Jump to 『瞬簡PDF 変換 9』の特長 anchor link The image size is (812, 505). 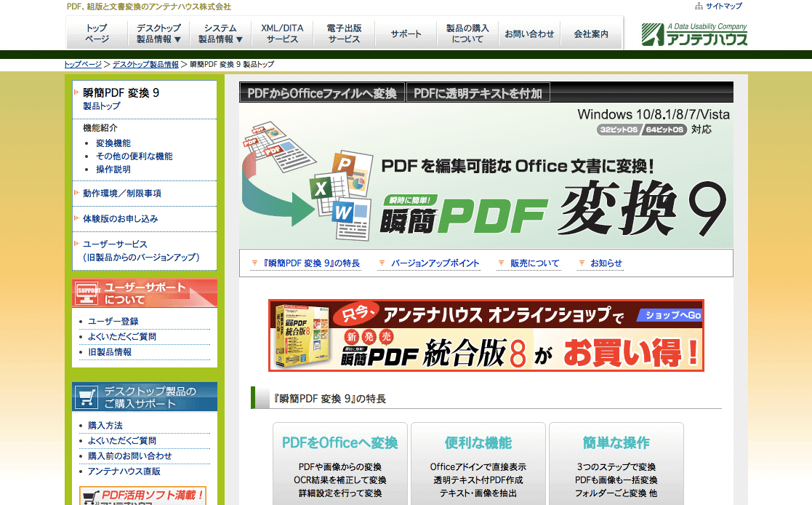coord(311,263)
